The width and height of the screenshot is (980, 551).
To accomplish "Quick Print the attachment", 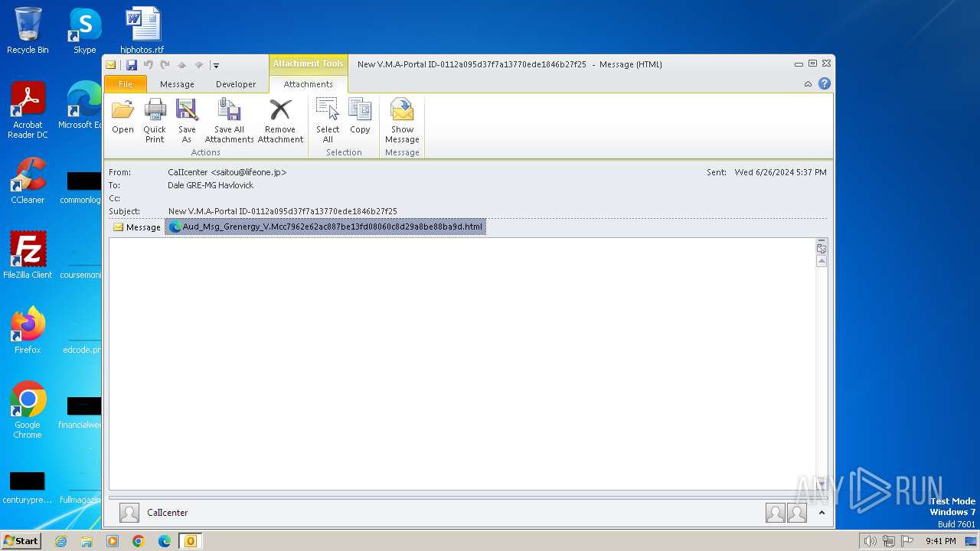I will pos(155,121).
